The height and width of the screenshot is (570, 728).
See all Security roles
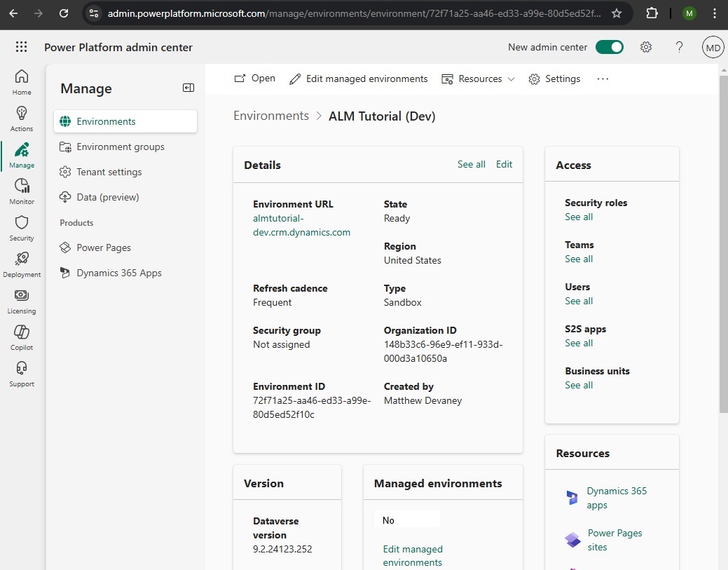579,217
